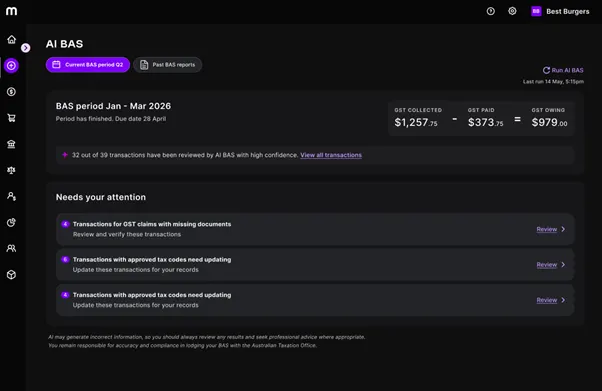Review the last tax codes row with badge 4

547,300
